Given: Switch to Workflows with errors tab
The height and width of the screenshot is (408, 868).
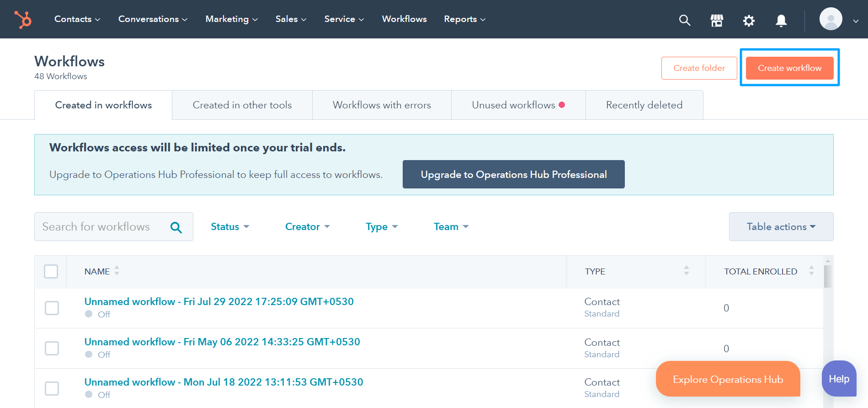Looking at the screenshot, I should click(382, 105).
